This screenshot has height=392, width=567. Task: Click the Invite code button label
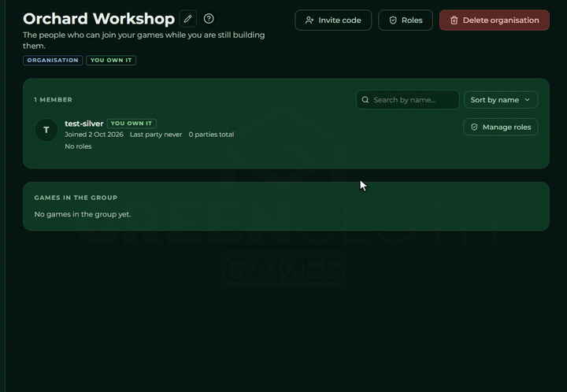[x=339, y=20]
